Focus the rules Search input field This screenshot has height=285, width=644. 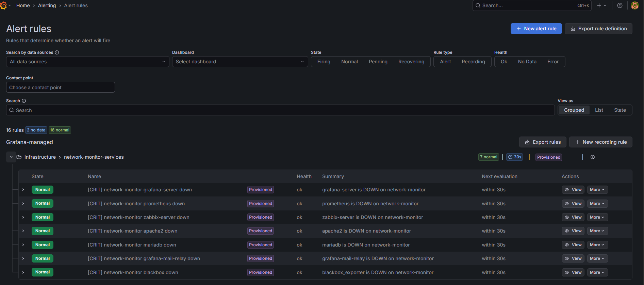coord(280,110)
